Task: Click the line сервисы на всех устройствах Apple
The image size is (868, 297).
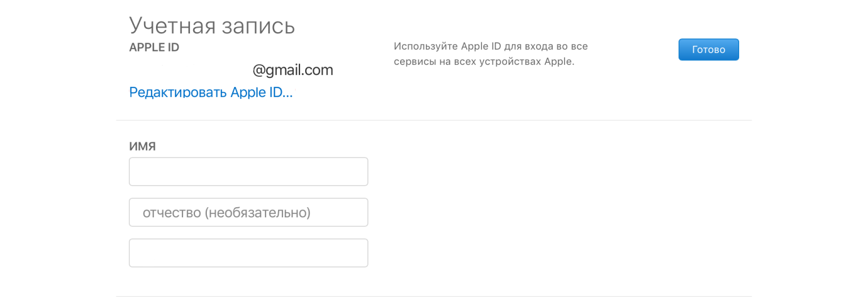Action: [x=484, y=62]
